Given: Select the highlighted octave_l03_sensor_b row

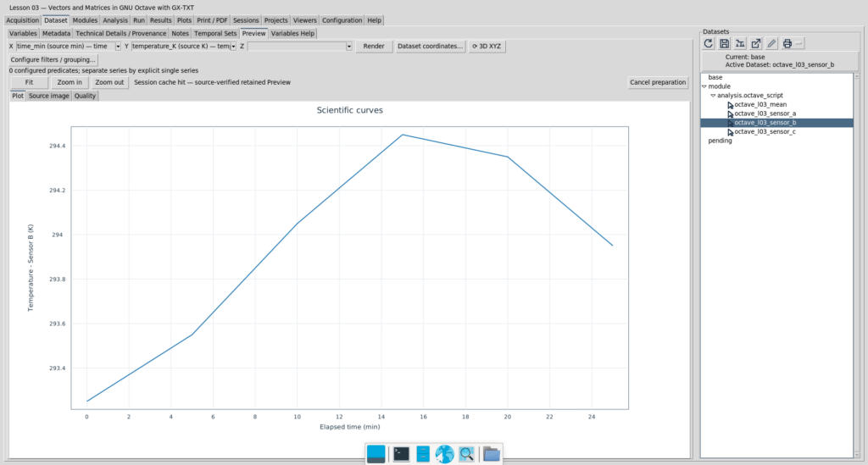Looking at the screenshot, I should coord(776,123).
